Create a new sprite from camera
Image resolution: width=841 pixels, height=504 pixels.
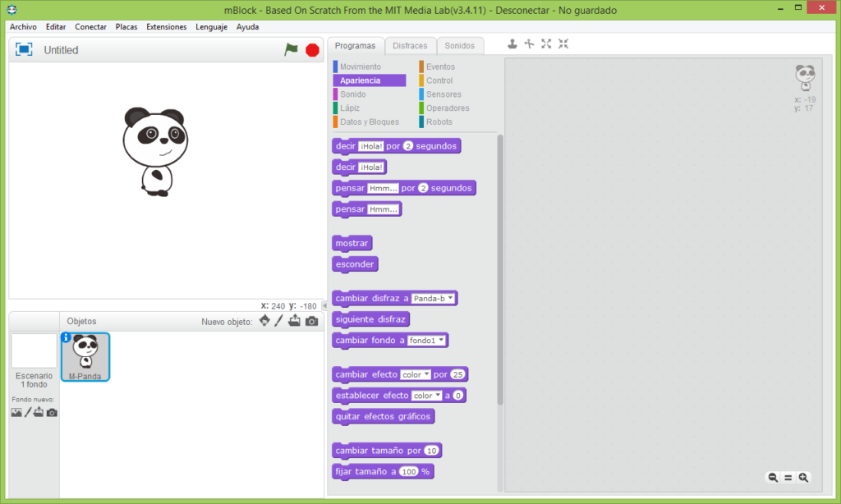(x=310, y=320)
